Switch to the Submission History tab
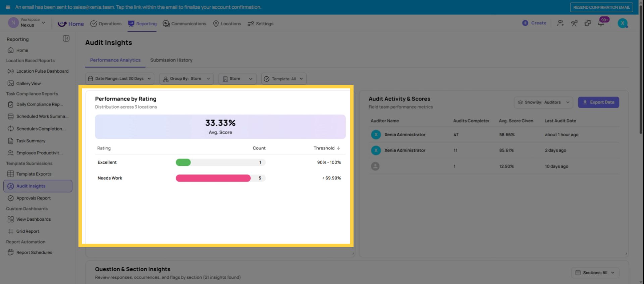 pyautogui.click(x=171, y=60)
